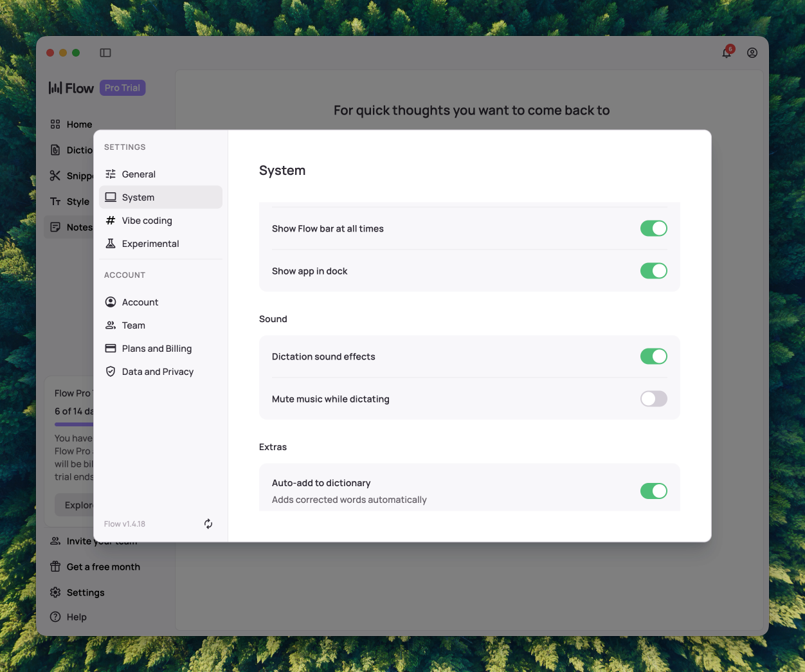Toggle off Auto-add to dictionary
The image size is (805, 672).
point(653,491)
